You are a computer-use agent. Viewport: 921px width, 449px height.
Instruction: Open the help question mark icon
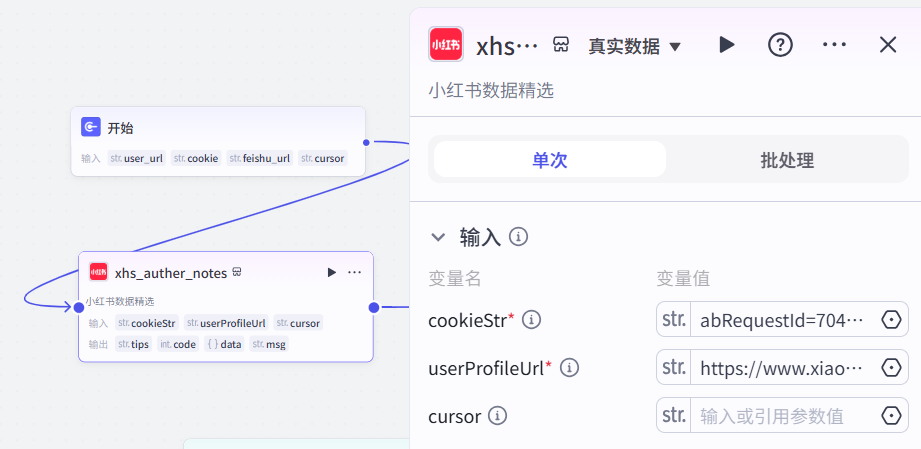[781, 45]
